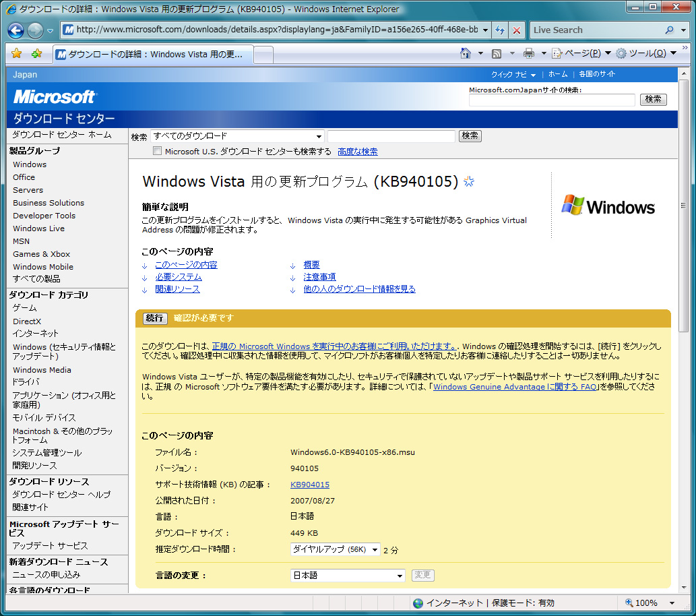Click the 変更 language button
Screen dimensions: 696x616
click(422, 575)
